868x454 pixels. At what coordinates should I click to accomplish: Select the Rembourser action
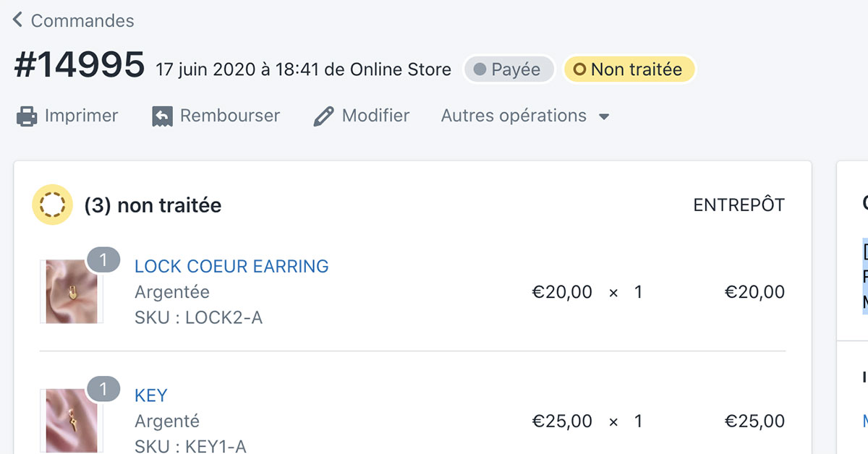[229, 116]
